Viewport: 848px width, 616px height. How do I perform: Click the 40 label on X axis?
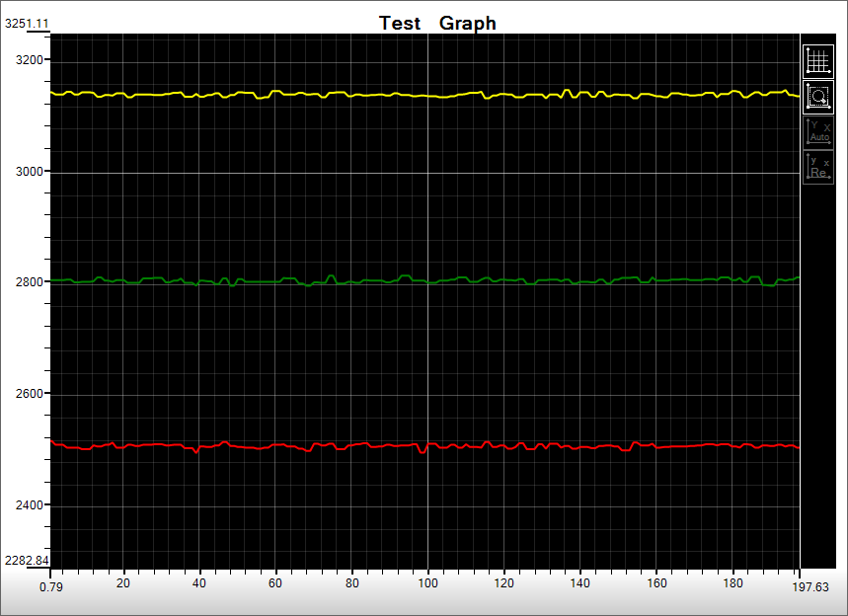click(x=199, y=583)
